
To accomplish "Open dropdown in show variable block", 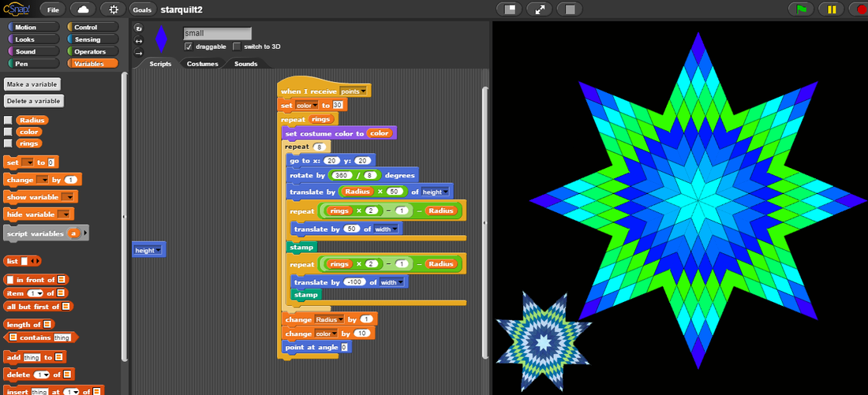I will point(68,196).
